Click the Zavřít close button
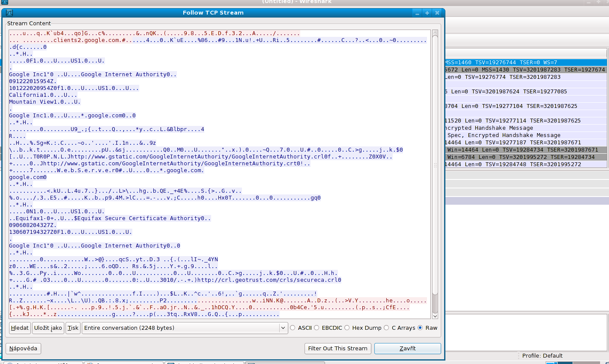The height and width of the screenshot is (364, 609). (408, 349)
